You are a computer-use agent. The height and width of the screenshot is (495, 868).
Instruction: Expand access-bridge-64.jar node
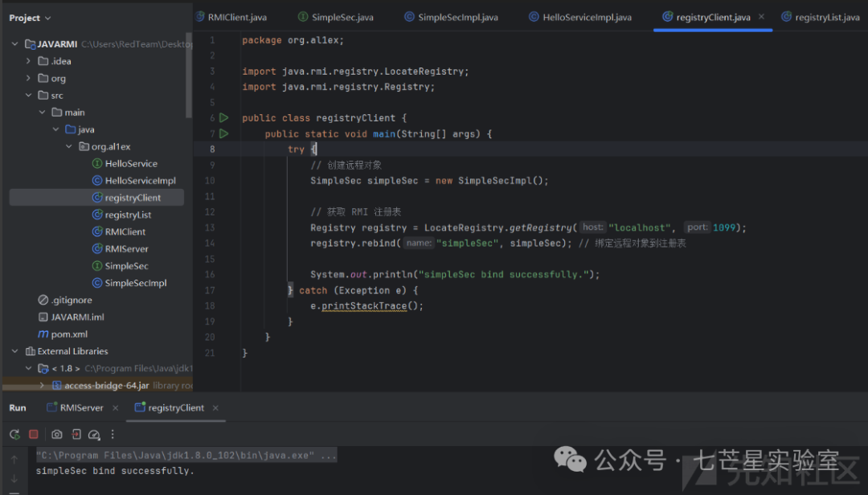42,386
